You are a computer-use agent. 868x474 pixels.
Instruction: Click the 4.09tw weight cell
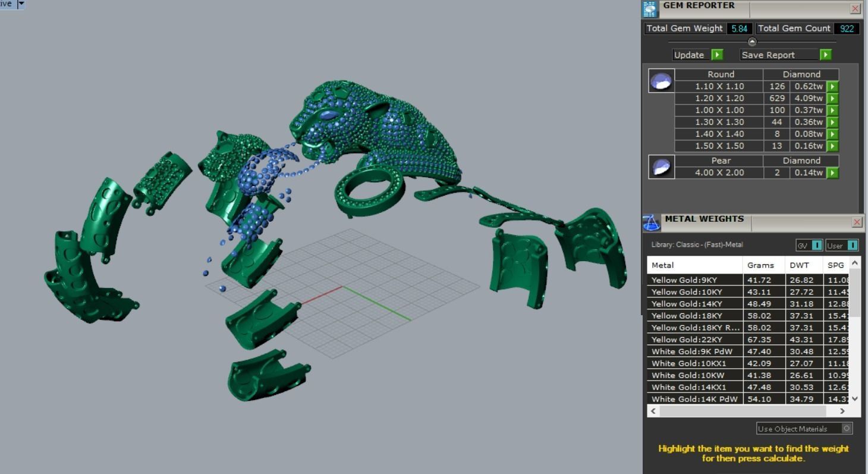808,98
